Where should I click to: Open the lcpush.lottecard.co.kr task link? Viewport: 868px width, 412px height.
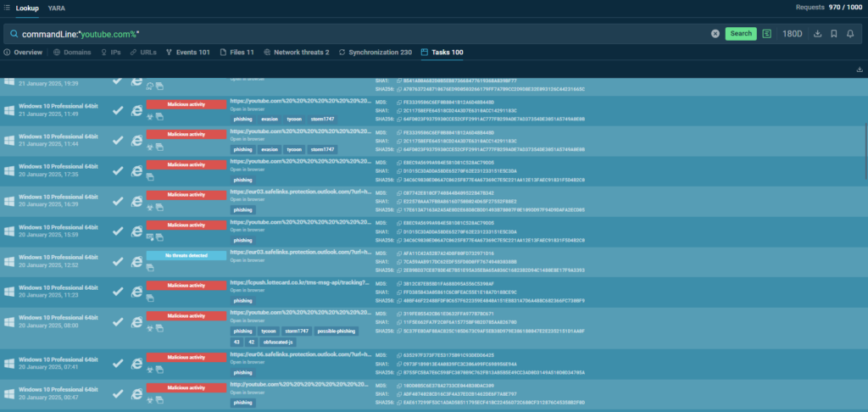click(x=298, y=281)
